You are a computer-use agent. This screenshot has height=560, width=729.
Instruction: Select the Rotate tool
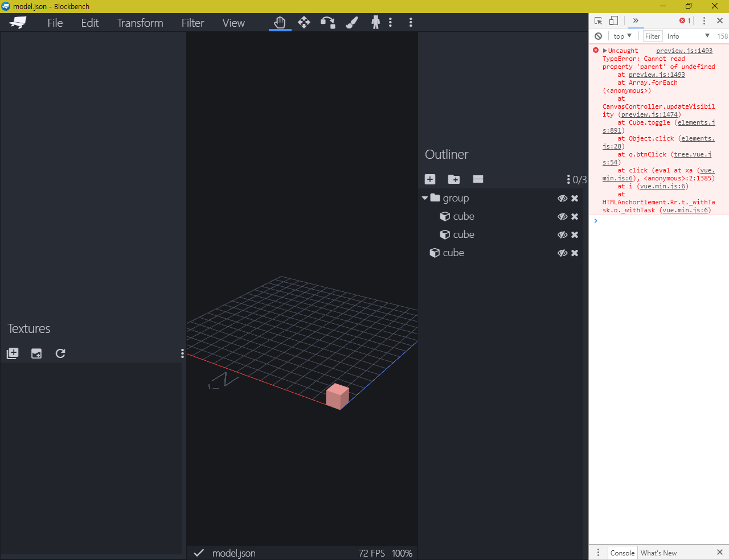327,22
